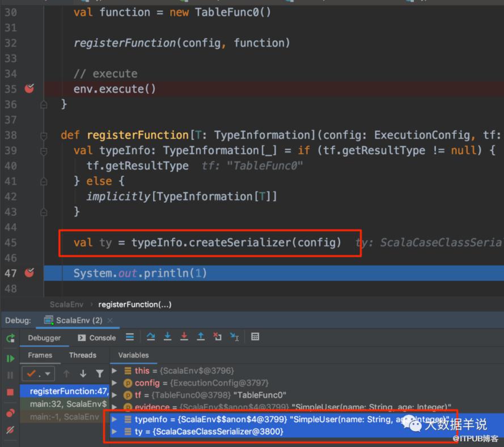Expand the 'typeInfo' variable node
504x447 pixels.
point(114,419)
